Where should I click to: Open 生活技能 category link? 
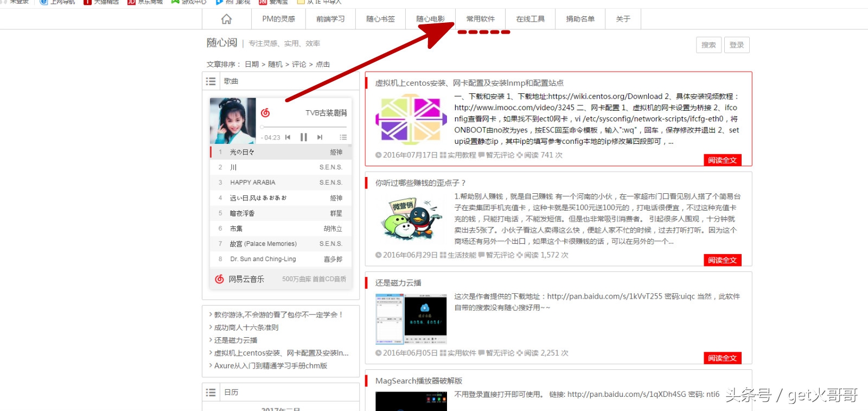(x=462, y=255)
